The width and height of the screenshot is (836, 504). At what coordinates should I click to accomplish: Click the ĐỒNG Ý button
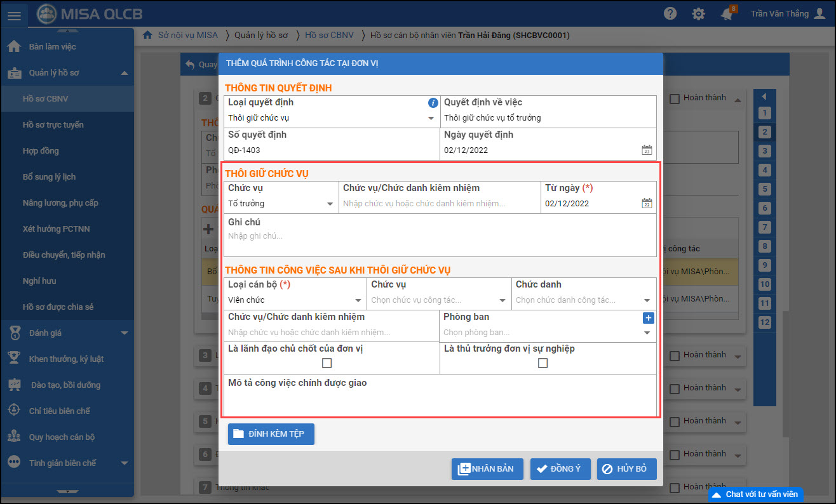(560, 469)
